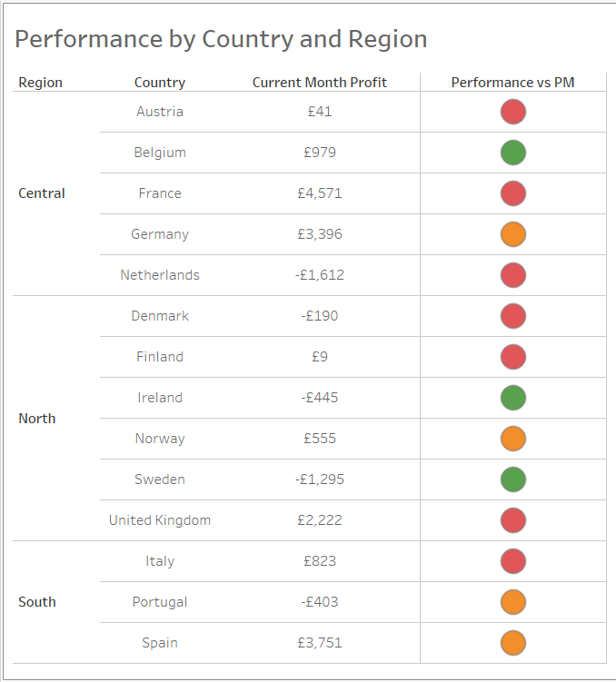Click France's profit value £4,571

tap(320, 193)
